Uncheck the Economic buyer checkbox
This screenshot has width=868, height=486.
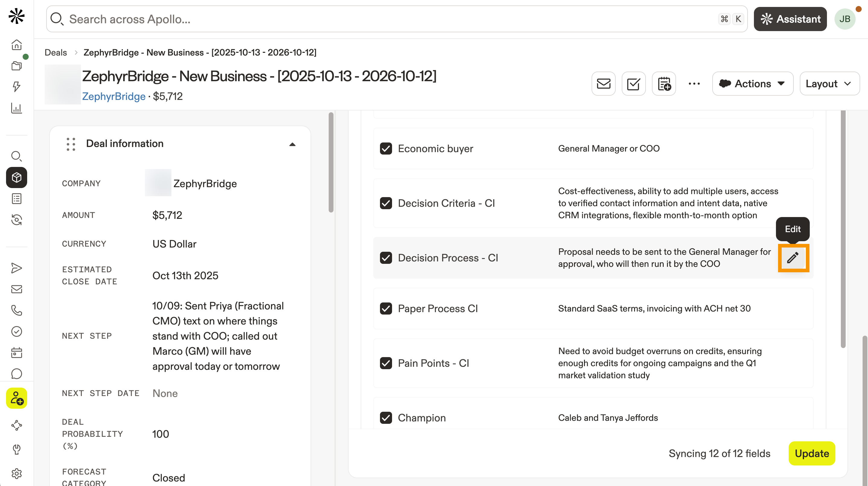tap(386, 149)
